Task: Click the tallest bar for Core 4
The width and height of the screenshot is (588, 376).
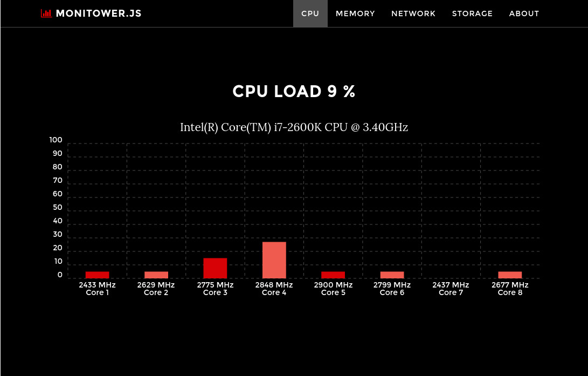Action: point(274,260)
